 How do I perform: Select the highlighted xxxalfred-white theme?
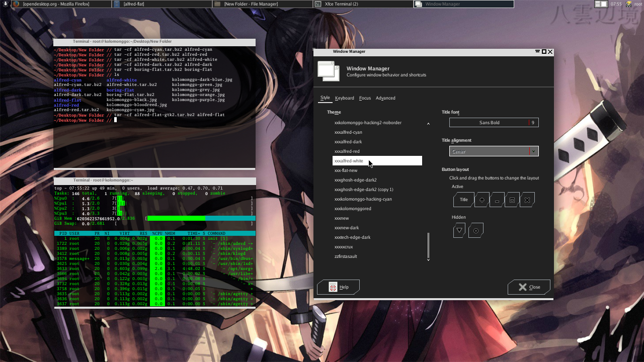coord(377,161)
